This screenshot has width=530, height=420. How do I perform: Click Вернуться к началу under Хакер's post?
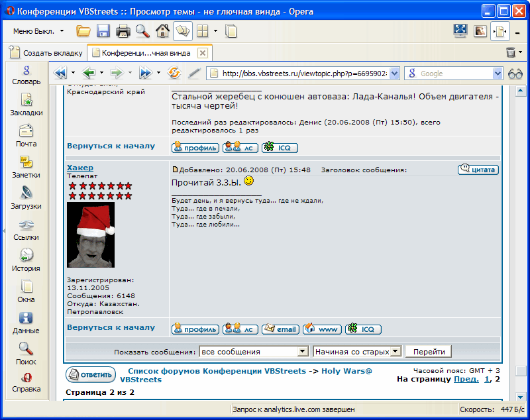pyautogui.click(x=111, y=327)
